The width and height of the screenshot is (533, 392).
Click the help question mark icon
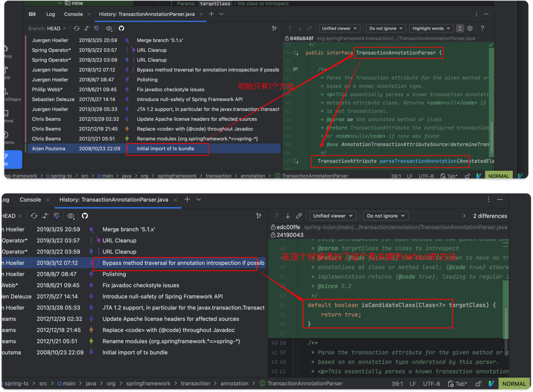click(482, 28)
